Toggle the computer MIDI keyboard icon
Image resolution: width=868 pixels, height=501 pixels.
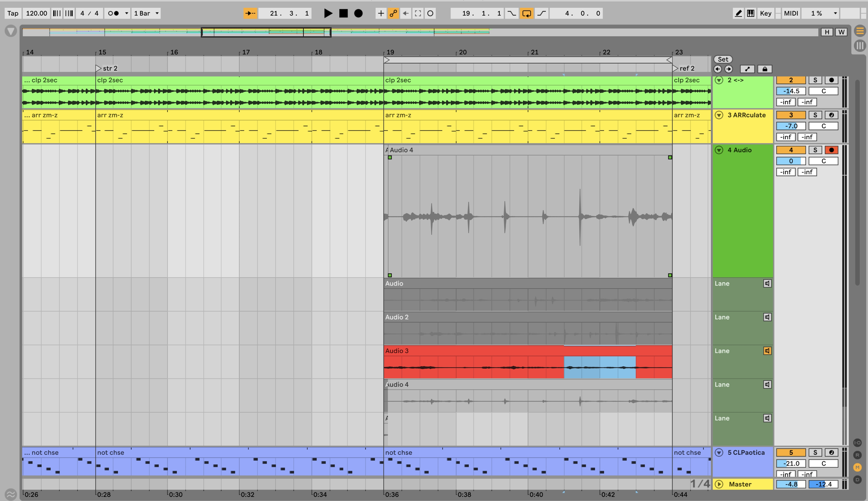750,13
